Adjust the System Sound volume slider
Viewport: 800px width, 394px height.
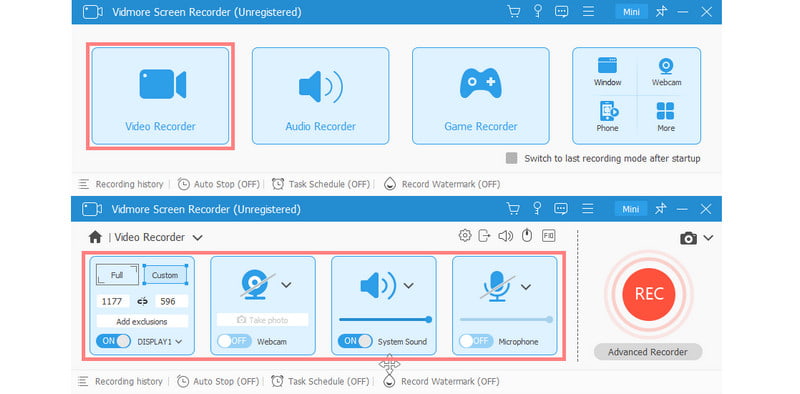[385, 319]
